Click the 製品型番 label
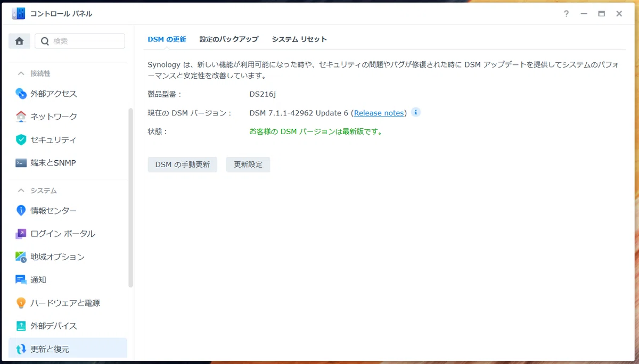 pos(165,94)
